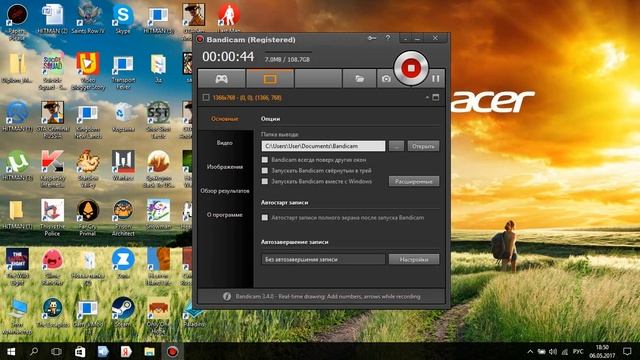
Task: Open the Основные settings section
Action: click(x=225, y=119)
